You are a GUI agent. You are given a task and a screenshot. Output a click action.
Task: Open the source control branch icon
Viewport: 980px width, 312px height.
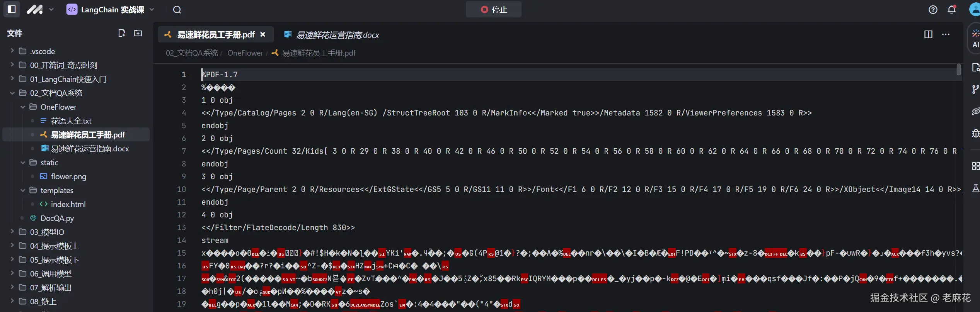coord(975,90)
